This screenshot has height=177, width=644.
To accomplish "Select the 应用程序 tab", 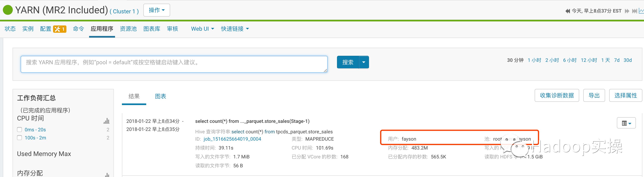I will coord(102,29).
